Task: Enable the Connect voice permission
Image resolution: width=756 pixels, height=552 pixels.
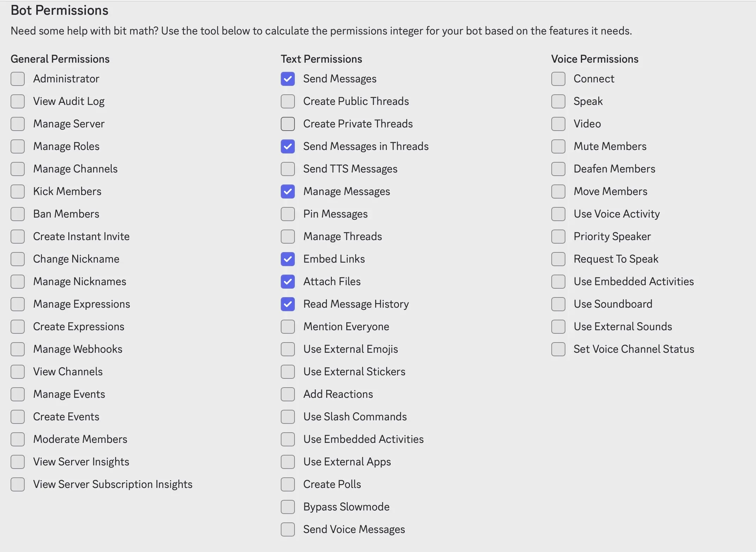Action: (x=558, y=79)
